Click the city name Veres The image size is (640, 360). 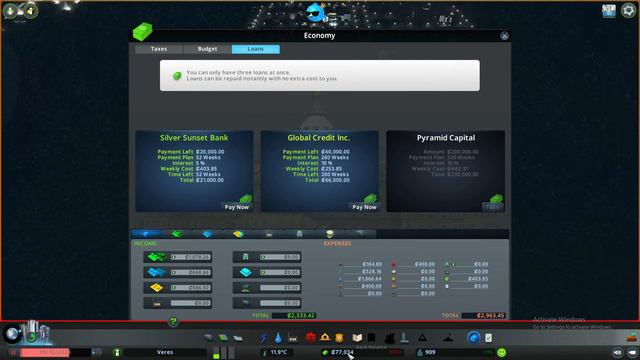tap(165, 352)
